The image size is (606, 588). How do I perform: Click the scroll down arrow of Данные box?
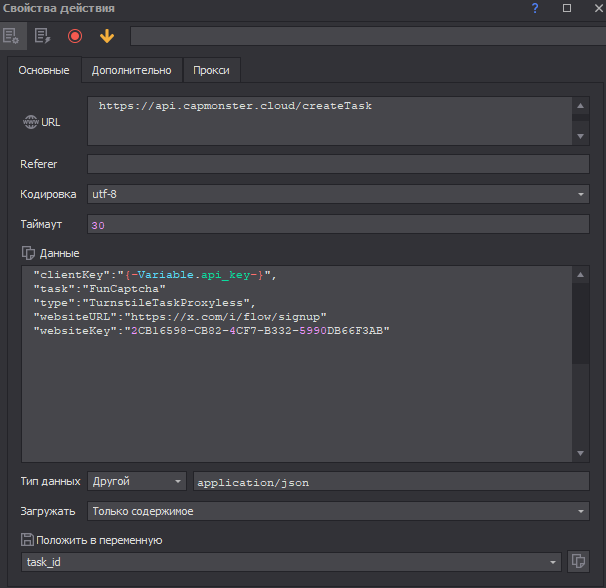tap(581, 454)
